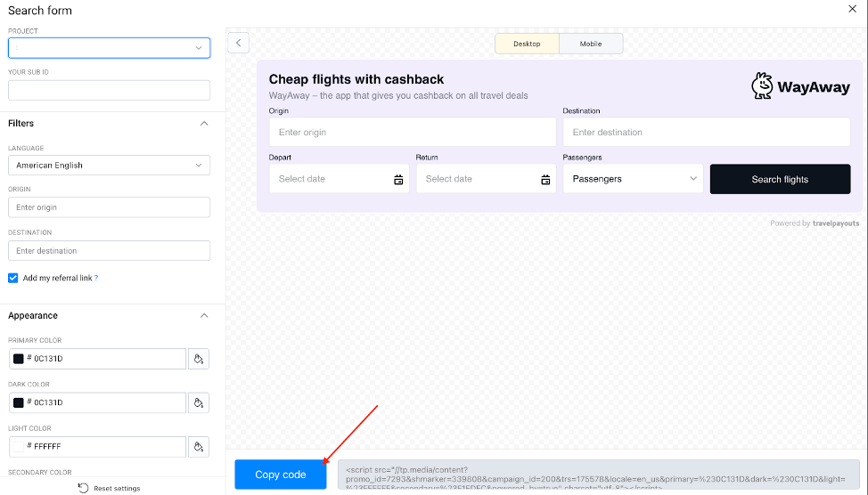Click the Search flights button
This screenshot has width=868, height=495.
point(780,179)
